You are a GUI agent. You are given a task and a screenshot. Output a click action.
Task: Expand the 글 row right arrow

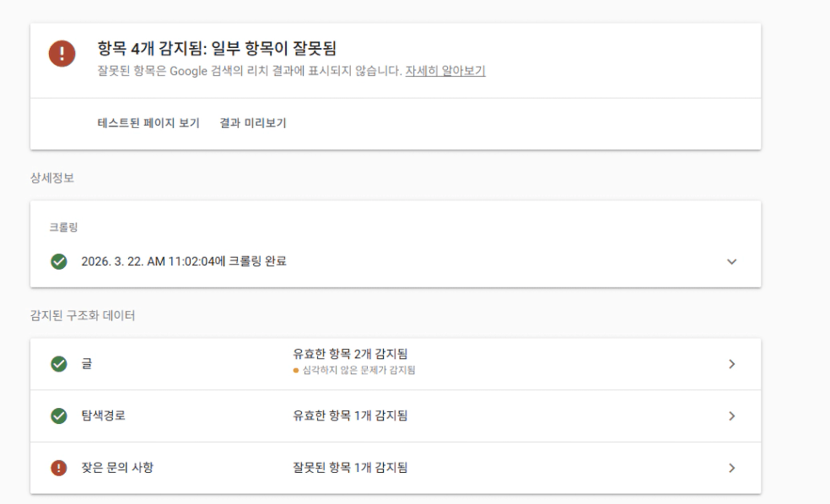click(x=731, y=364)
